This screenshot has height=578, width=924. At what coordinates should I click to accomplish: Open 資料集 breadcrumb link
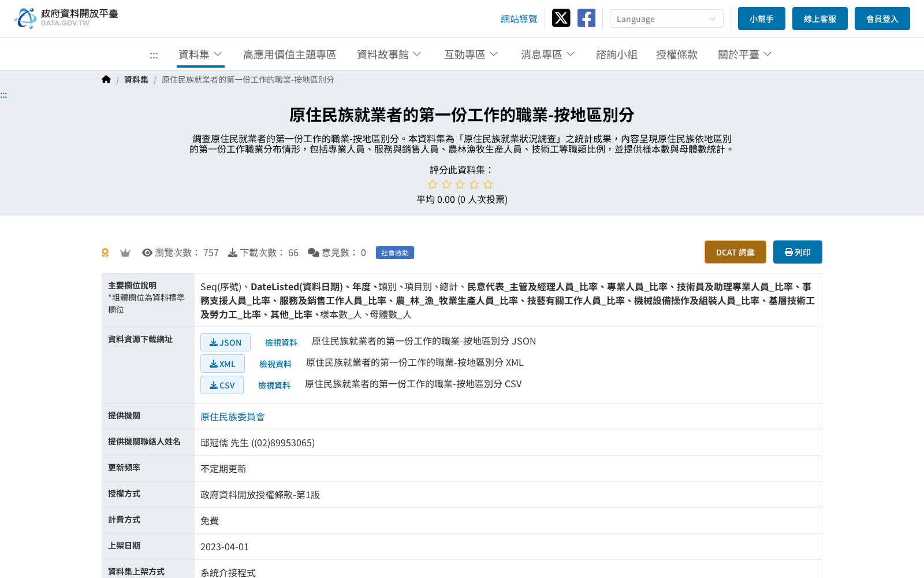pos(136,80)
